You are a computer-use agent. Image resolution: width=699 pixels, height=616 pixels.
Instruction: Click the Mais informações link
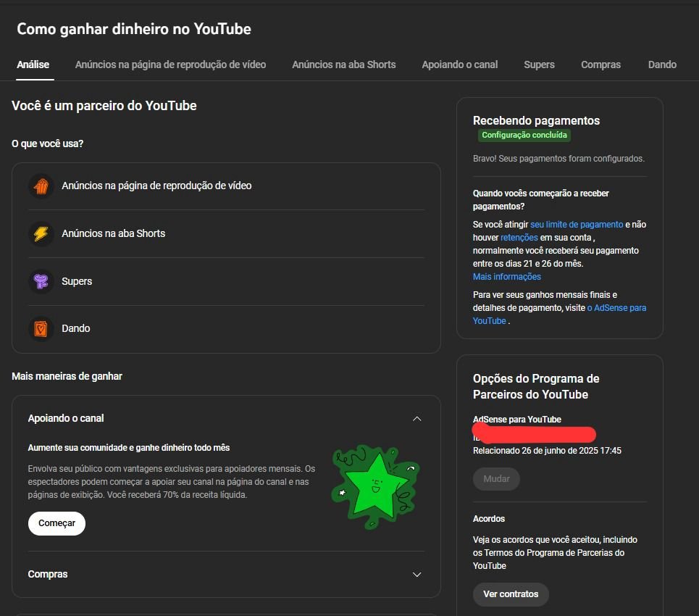tap(507, 277)
